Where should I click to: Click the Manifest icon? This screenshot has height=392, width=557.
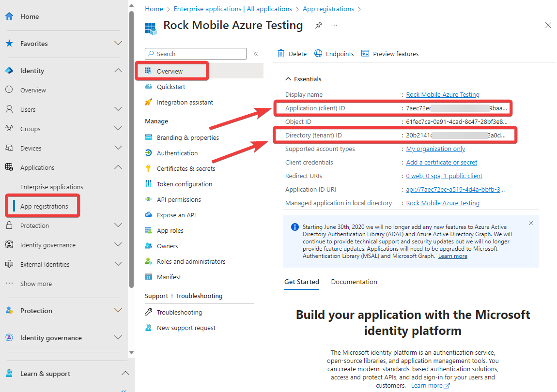point(149,277)
